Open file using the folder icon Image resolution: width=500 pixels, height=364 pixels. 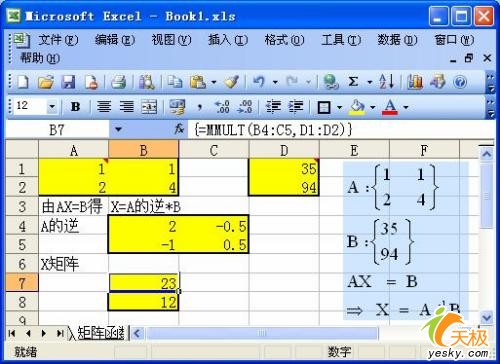tap(46, 82)
